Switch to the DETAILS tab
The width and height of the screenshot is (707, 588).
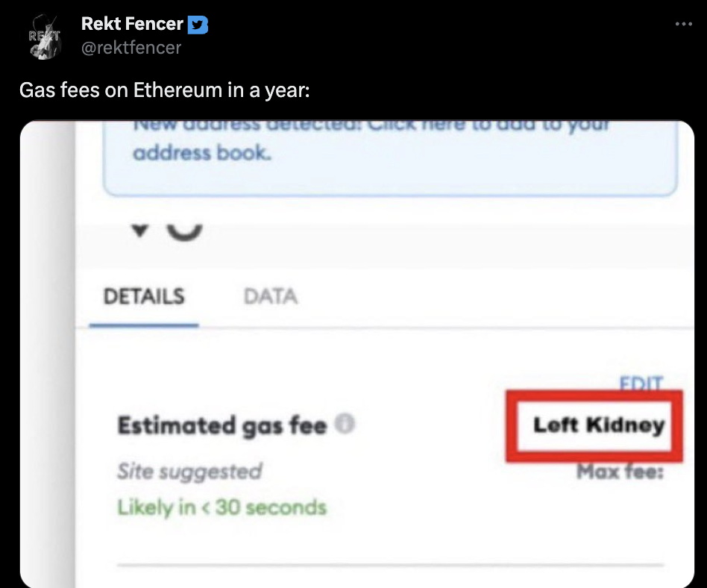[144, 296]
